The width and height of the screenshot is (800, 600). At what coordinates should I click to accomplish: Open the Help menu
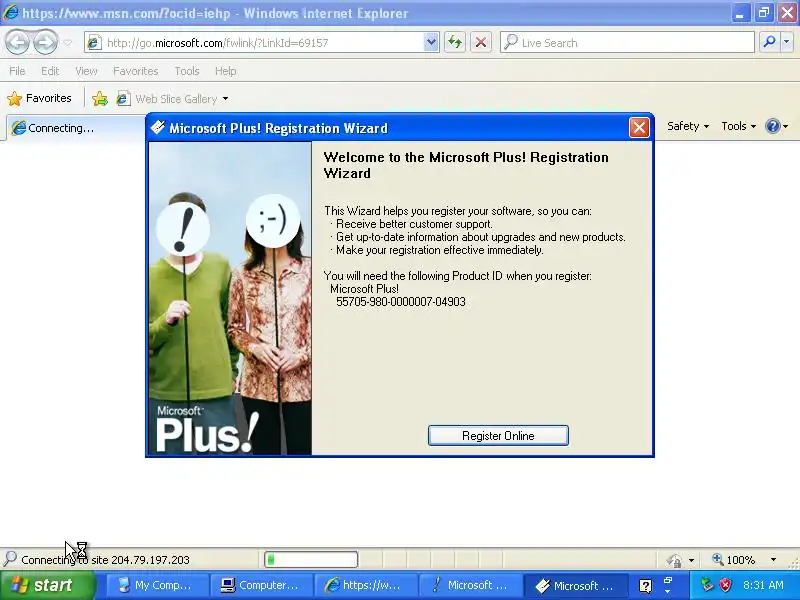point(225,71)
